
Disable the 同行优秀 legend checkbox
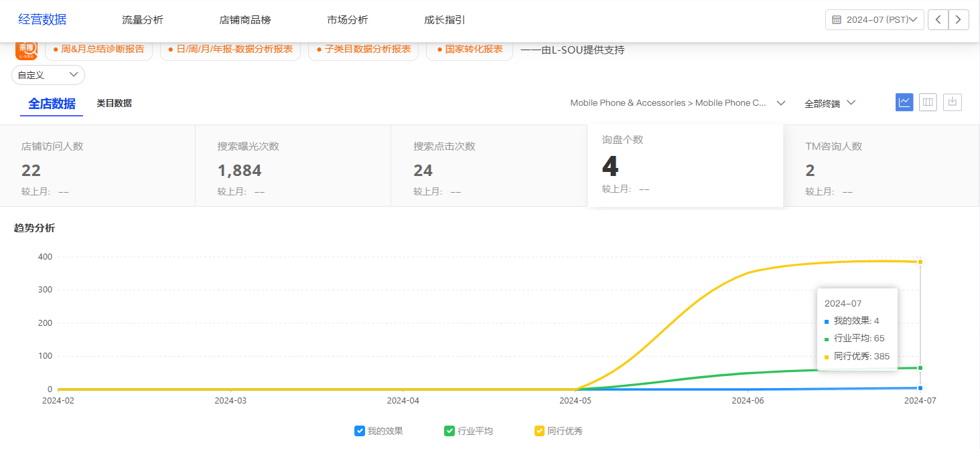pyautogui.click(x=539, y=431)
